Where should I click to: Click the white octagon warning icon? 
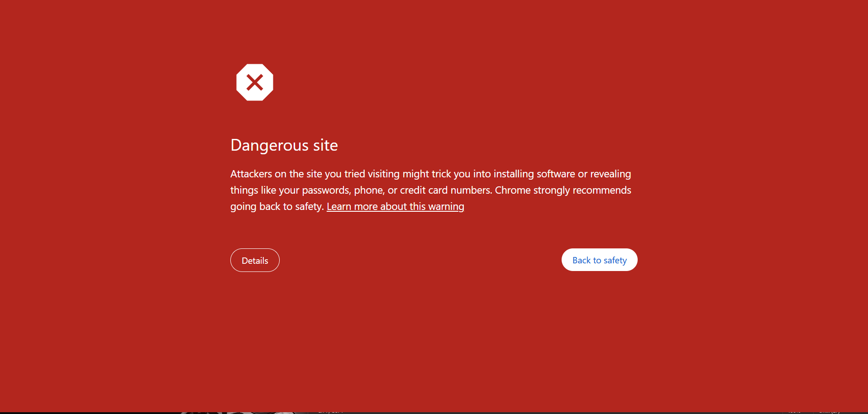[x=255, y=82]
